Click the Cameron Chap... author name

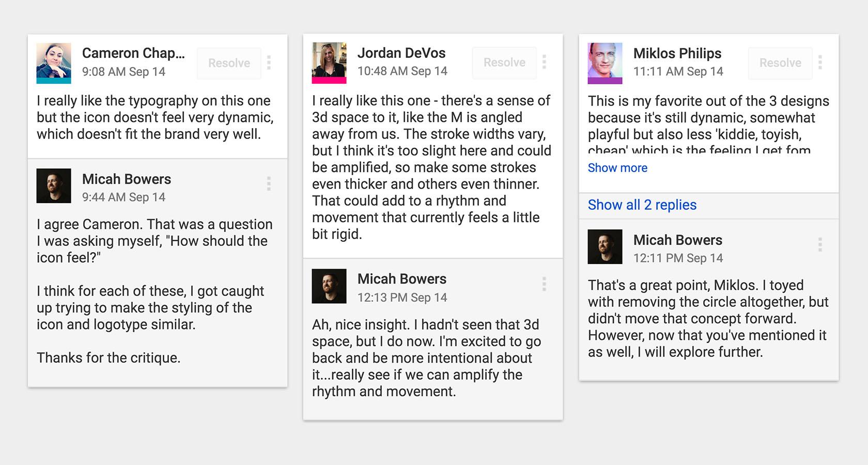point(133,53)
